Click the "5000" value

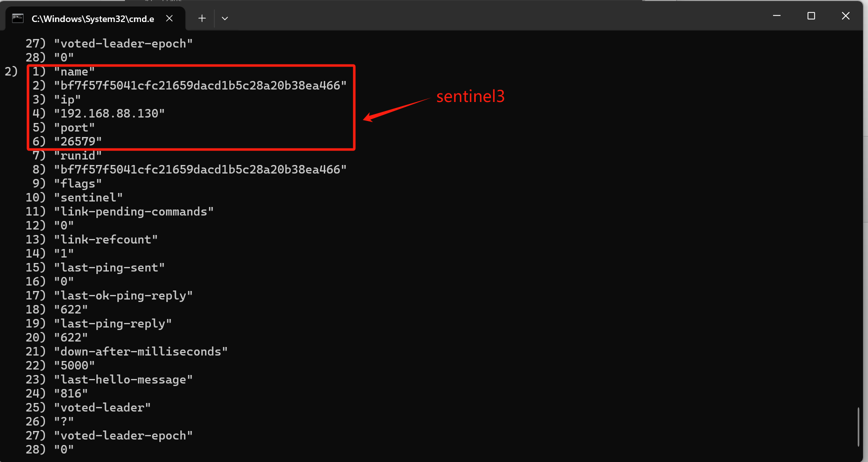coord(74,366)
